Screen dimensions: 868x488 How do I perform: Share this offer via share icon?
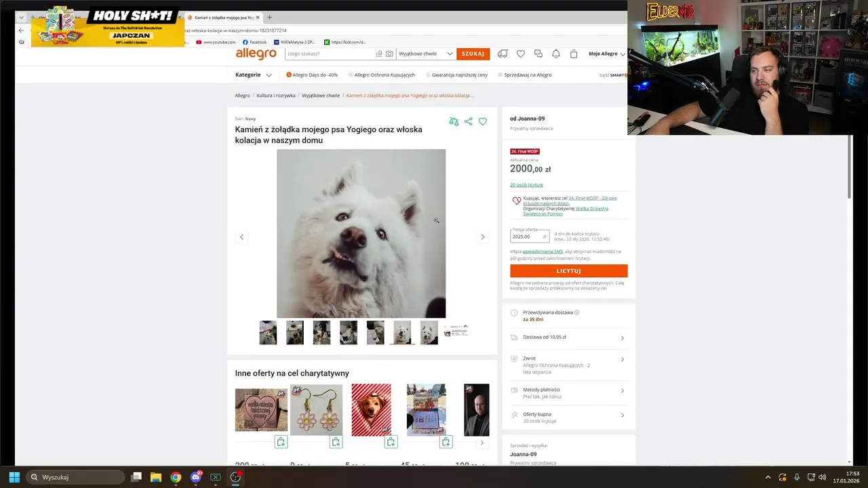pyautogui.click(x=468, y=121)
